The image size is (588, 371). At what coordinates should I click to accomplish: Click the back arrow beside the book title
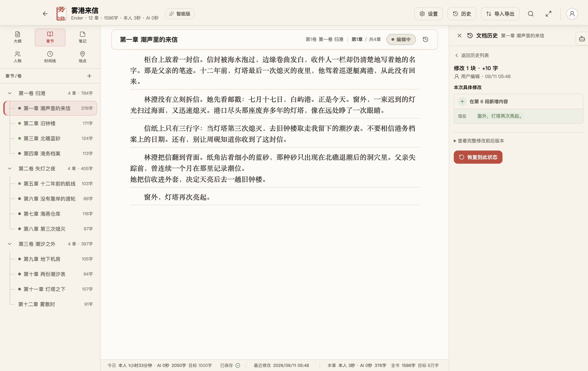pos(45,14)
